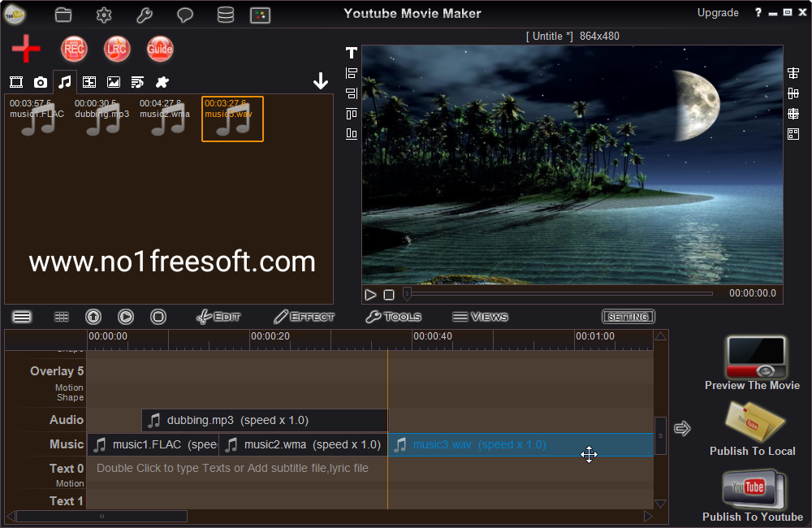
Task: Click the T text tool beside preview
Action: [352, 52]
